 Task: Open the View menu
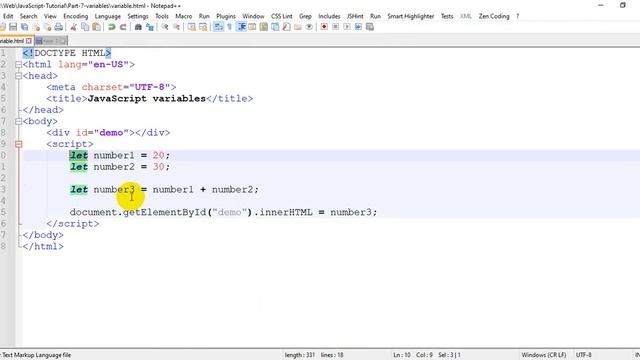(x=50, y=16)
